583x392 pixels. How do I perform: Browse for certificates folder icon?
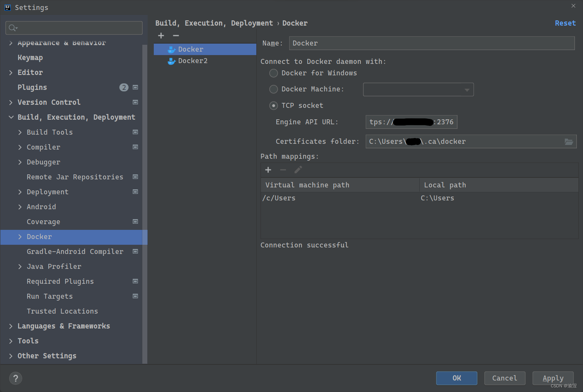[569, 142]
